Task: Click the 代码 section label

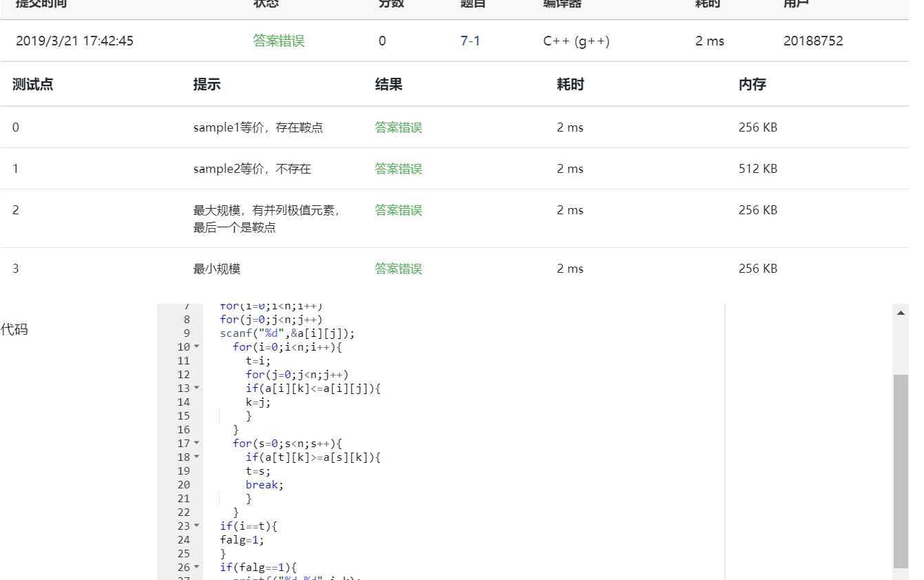Action: tap(14, 329)
